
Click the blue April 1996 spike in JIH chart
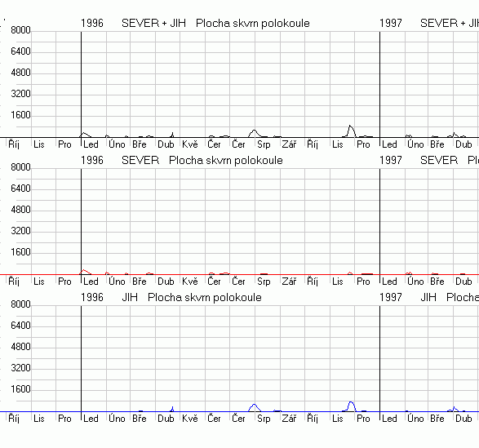[172, 409]
